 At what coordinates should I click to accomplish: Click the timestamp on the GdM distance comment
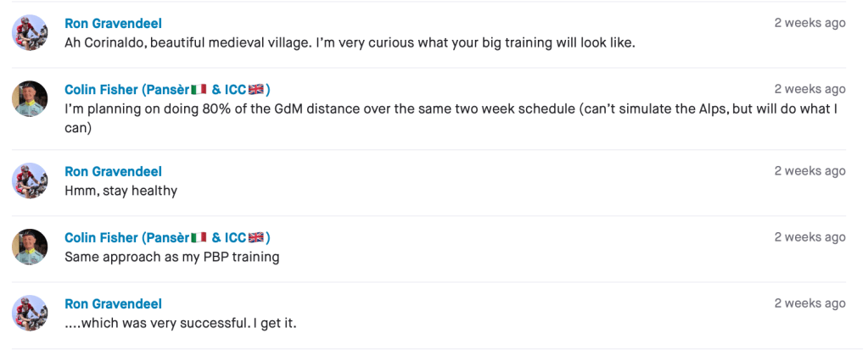pyautogui.click(x=809, y=89)
